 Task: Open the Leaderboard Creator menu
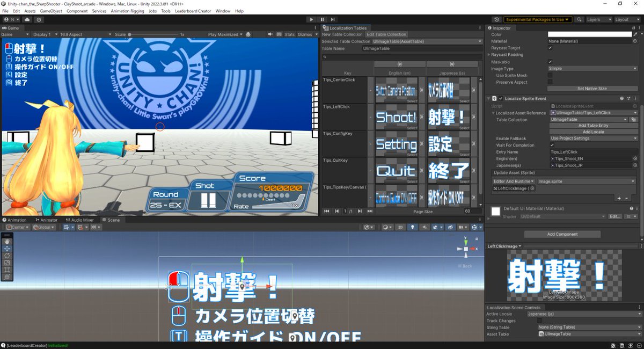pos(193,11)
